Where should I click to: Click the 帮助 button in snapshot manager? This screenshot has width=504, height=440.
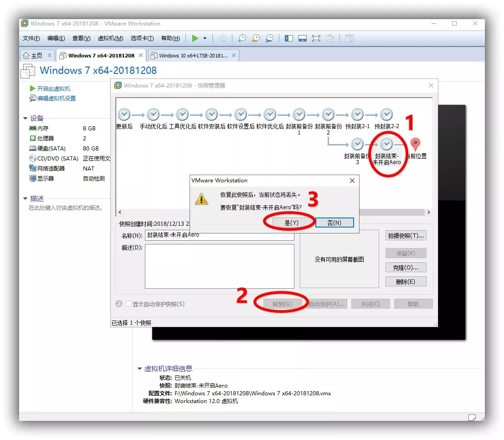413,304
